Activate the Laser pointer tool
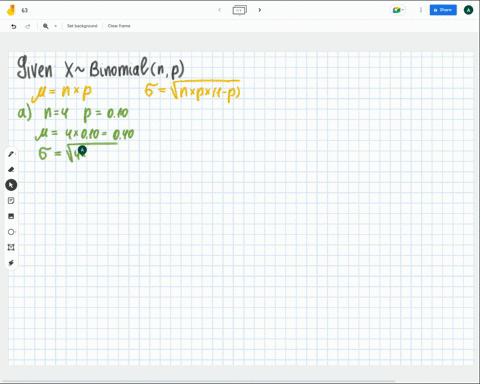 (11, 263)
